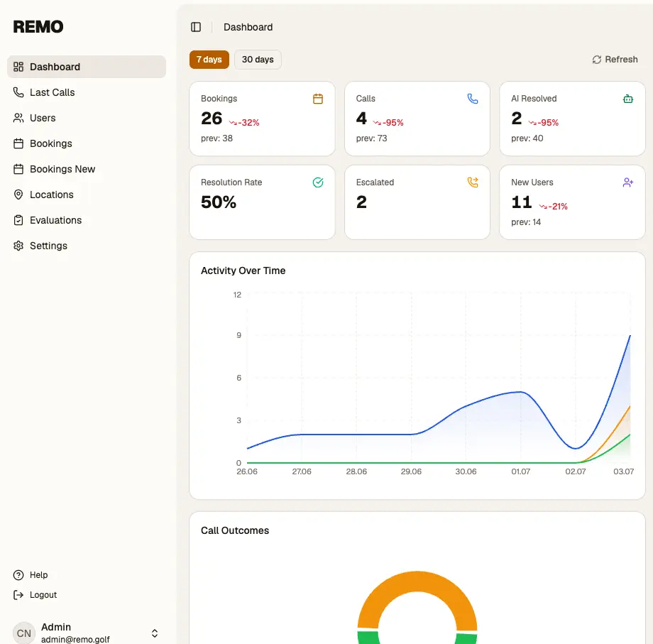Click the Activity Over Time heading

pyautogui.click(x=243, y=271)
